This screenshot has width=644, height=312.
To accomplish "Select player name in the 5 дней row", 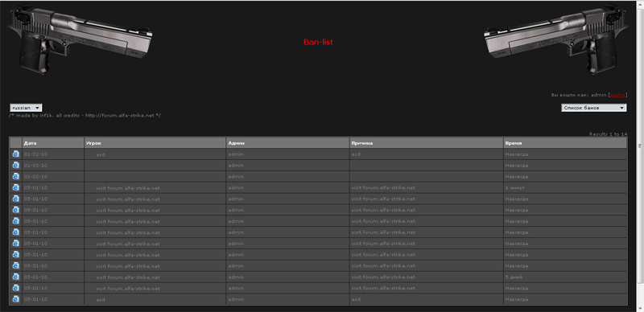I will coord(128,277).
